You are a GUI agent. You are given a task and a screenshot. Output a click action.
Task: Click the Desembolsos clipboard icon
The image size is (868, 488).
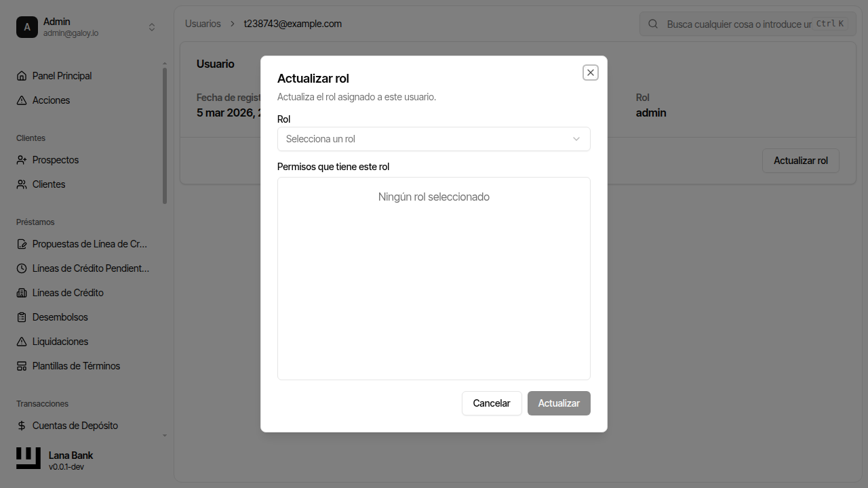click(x=21, y=317)
